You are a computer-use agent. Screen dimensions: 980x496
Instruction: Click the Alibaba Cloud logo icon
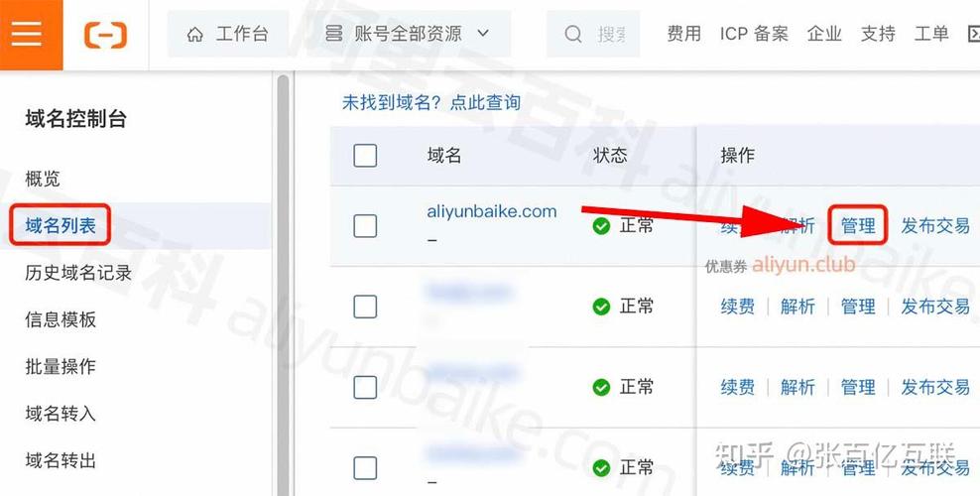point(105,34)
